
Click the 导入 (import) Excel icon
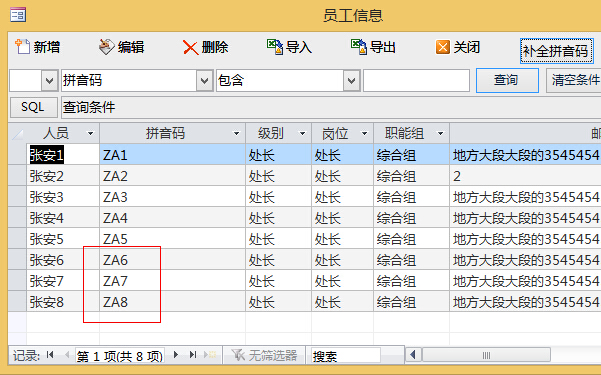pyautogui.click(x=274, y=47)
